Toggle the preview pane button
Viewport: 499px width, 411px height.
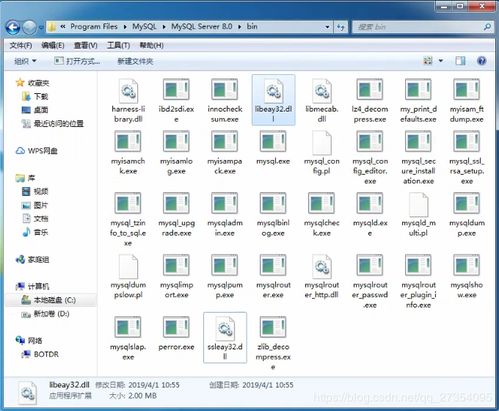[x=460, y=61]
